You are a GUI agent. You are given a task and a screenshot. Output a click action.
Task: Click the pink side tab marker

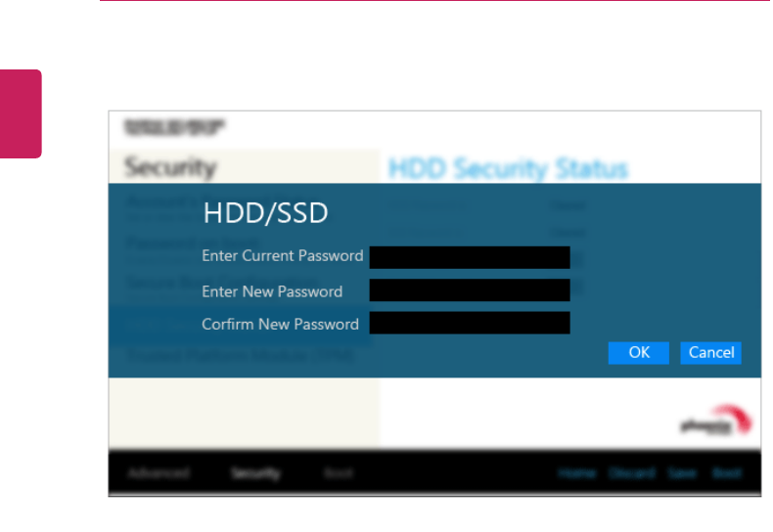[21, 113]
